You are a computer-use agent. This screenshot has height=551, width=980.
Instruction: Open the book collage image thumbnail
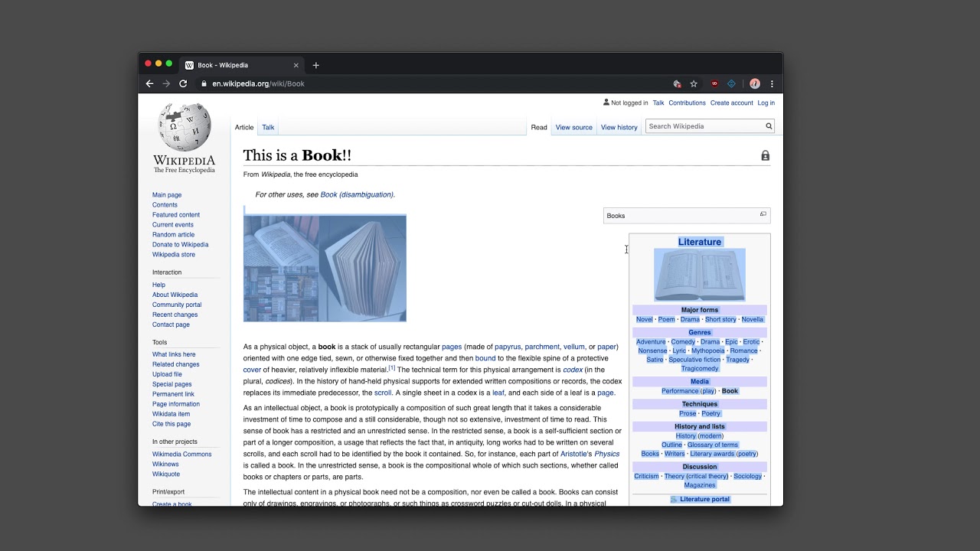click(325, 269)
